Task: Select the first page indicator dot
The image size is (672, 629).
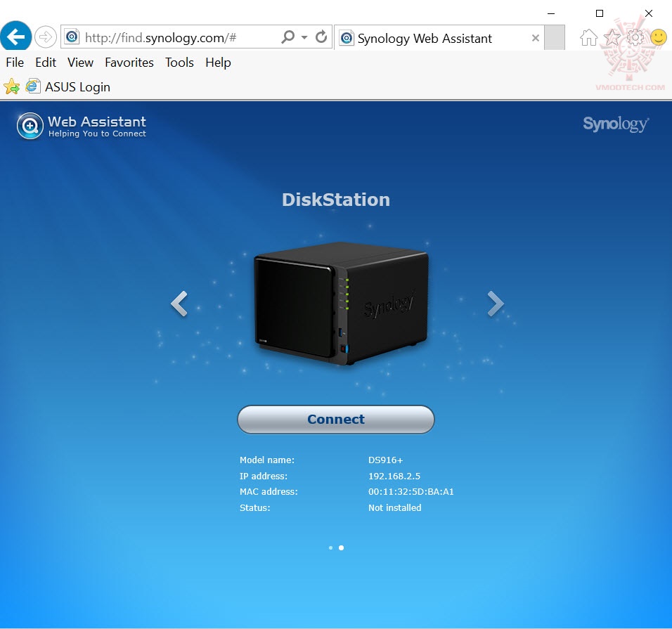Action: click(x=330, y=547)
